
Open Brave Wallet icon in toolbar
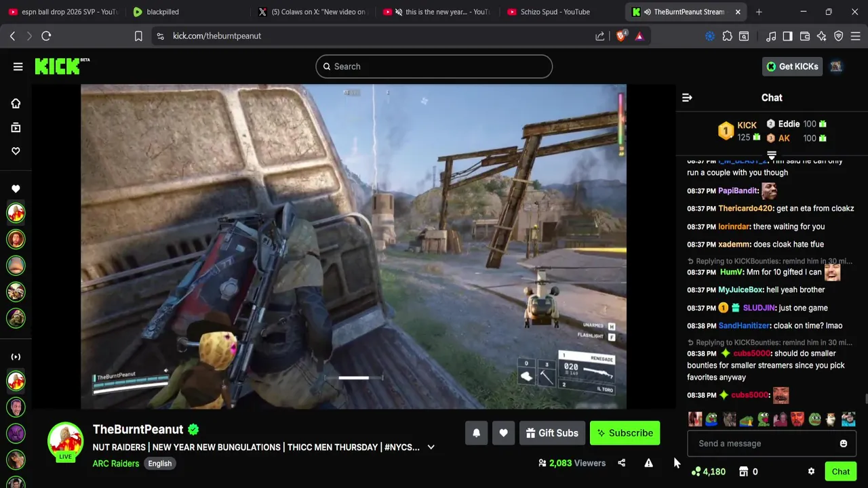point(805,36)
